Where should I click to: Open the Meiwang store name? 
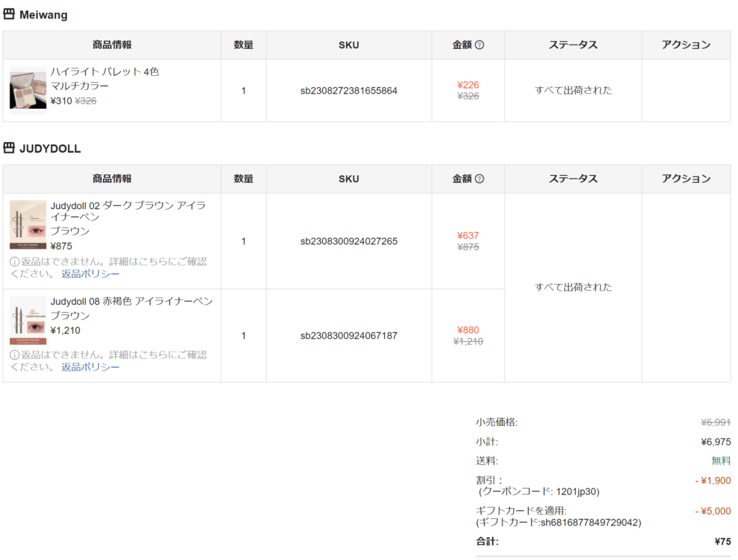[43, 14]
